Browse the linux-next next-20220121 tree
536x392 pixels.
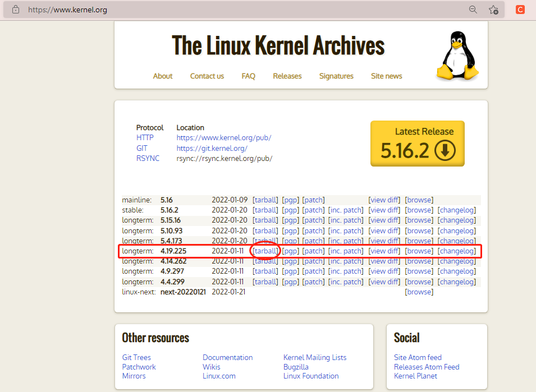tap(419, 292)
